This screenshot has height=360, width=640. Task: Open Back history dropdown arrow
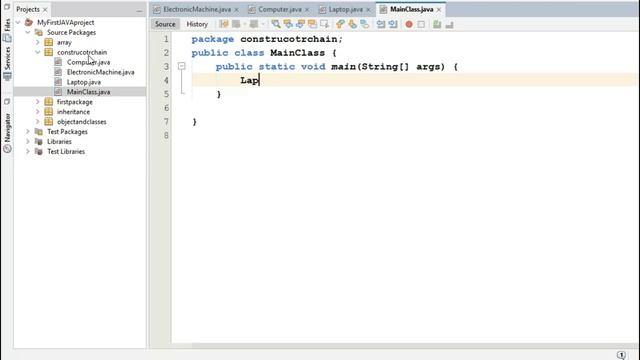244,24
